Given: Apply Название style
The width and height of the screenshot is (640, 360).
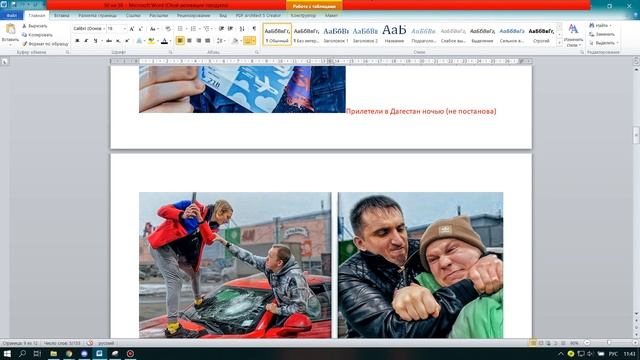Looking at the screenshot, I should 394,34.
